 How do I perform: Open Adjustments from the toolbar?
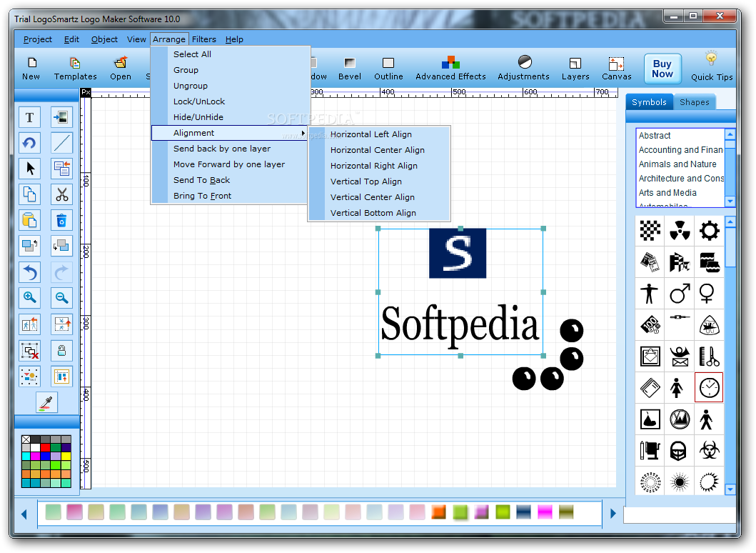(523, 69)
